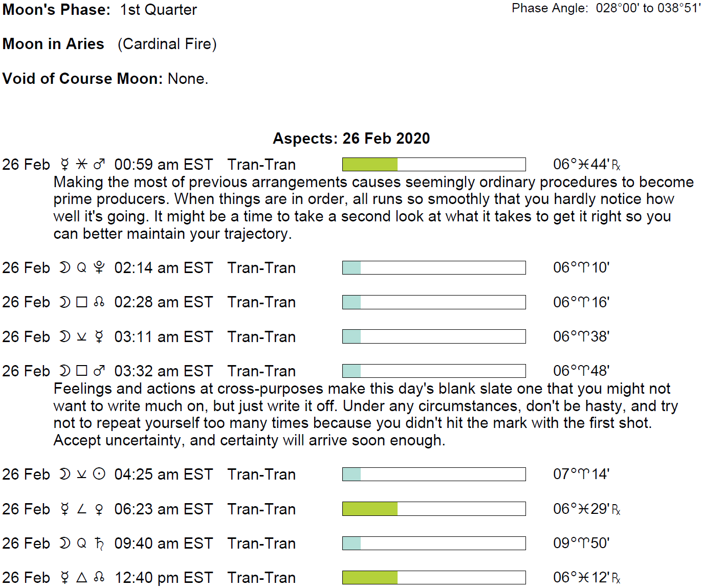Select the square aspect symbol in the 03:32 am row

point(82,371)
